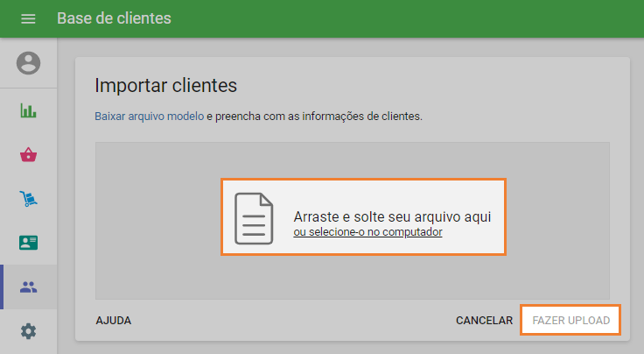
Task: Open the pink shopping basket section
Action: click(28, 154)
